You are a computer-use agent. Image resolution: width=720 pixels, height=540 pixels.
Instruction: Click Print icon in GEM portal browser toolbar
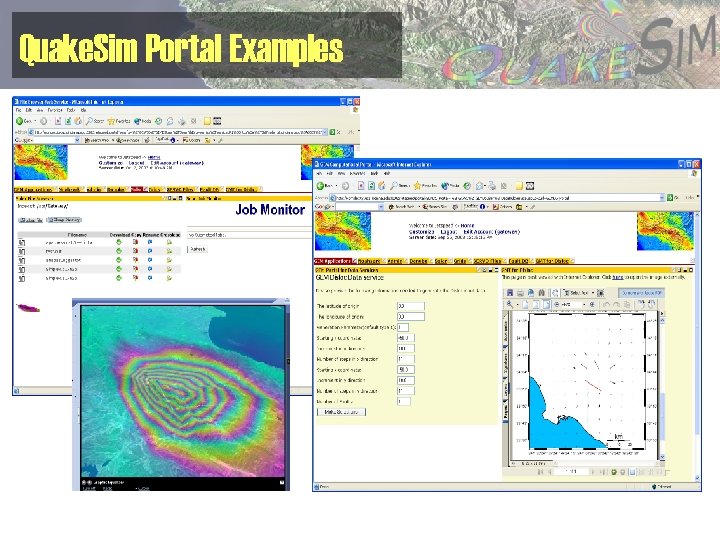coord(492,186)
